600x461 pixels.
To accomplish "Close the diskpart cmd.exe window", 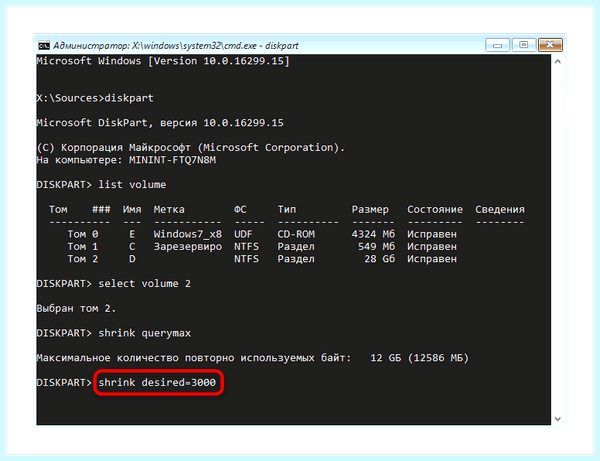I will tap(550, 45).
